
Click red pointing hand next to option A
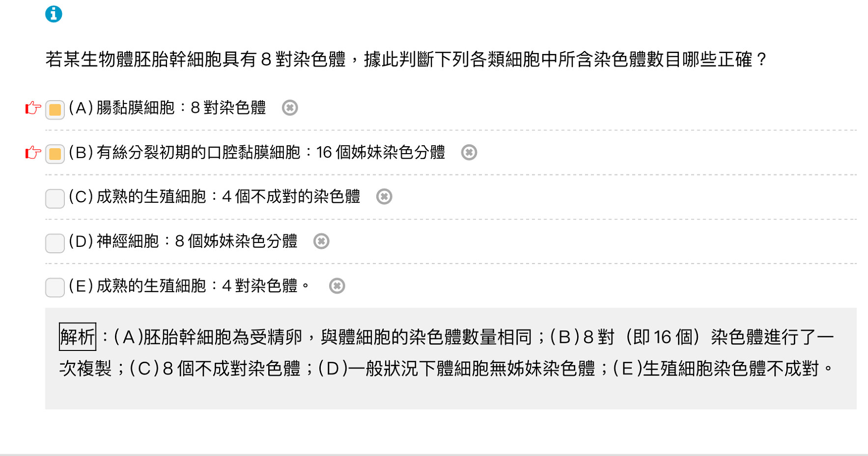click(33, 107)
